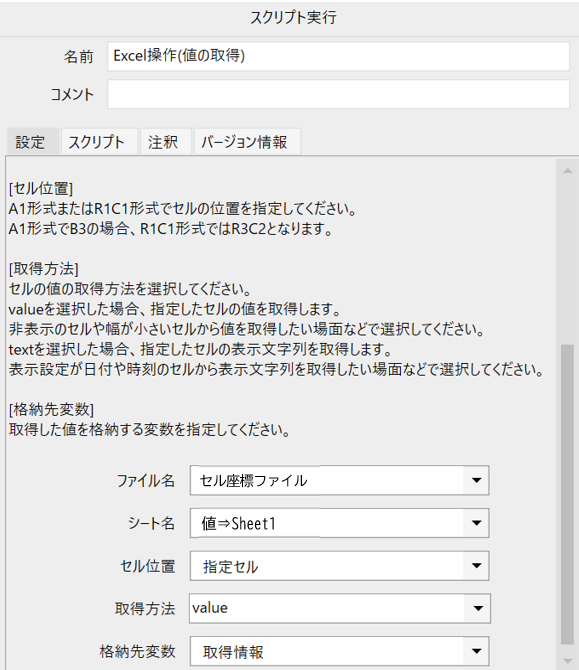Click the value text in 取得方法 box
Image resolution: width=579 pixels, height=670 pixels.
[210, 608]
